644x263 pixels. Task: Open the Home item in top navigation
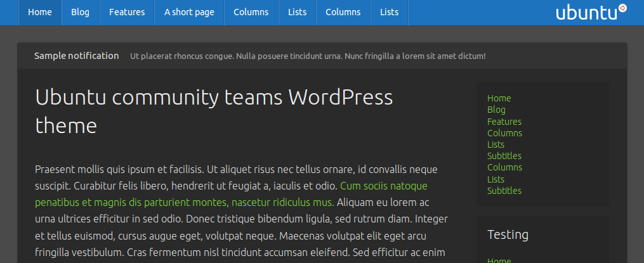pos(40,12)
